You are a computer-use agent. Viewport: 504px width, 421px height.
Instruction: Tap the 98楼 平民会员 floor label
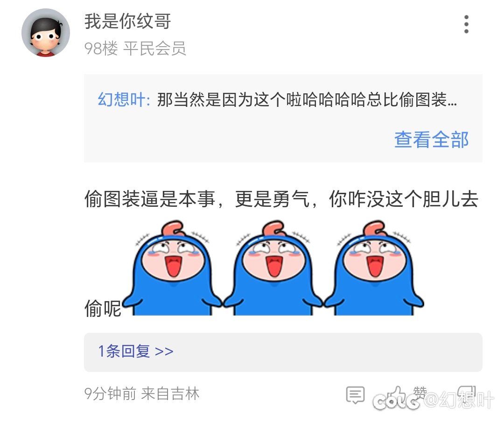(135, 49)
